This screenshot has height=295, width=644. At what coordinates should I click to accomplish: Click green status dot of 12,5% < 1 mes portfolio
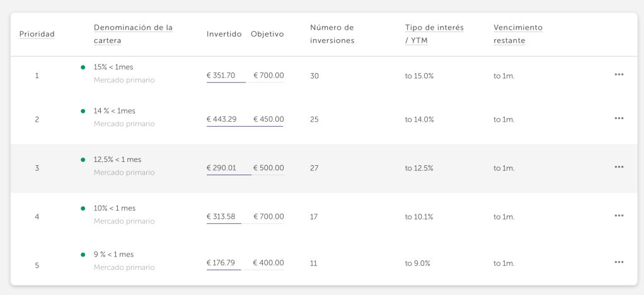(83, 159)
